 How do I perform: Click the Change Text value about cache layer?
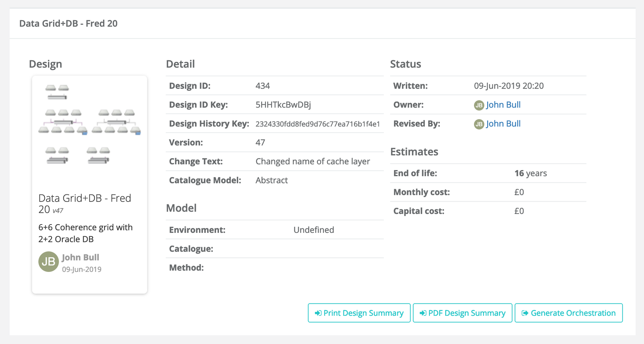click(312, 161)
